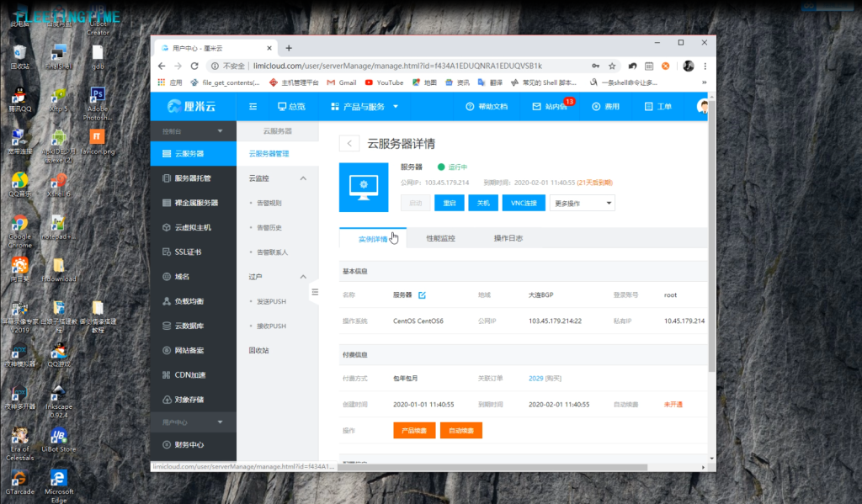Click the page vertical scrollbar
Viewport: 862px width, 504px height.
click(712, 236)
